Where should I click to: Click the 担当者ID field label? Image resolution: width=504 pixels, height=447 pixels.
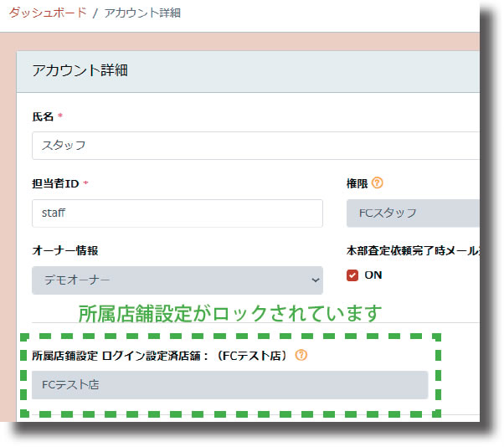pyautogui.click(x=55, y=182)
